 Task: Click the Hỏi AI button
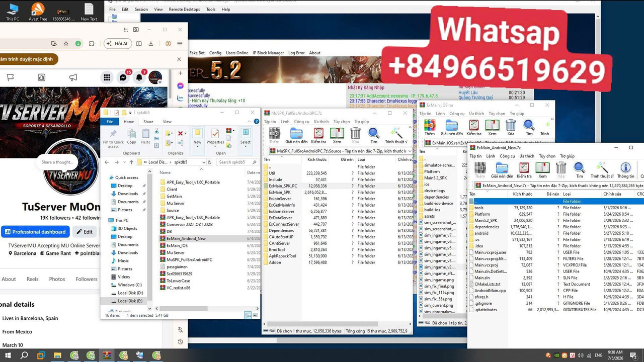pos(117,44)
